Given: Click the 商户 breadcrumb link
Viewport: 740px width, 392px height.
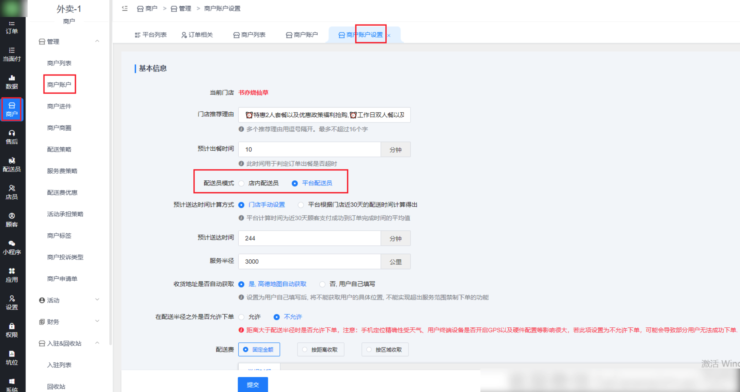Looking at the screenshot, I should [x=147, y=8].
